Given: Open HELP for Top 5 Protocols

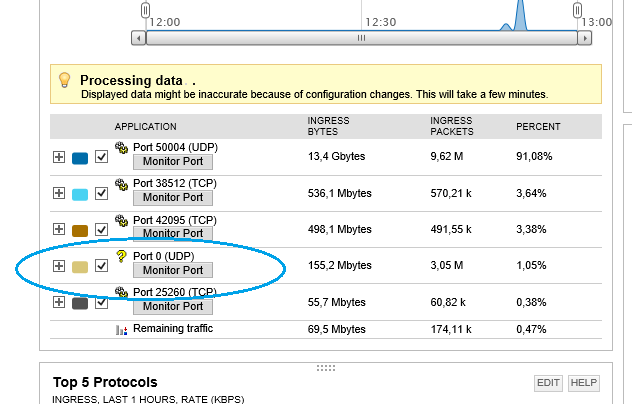Looking at the screenshot, I should pos(584,383).
